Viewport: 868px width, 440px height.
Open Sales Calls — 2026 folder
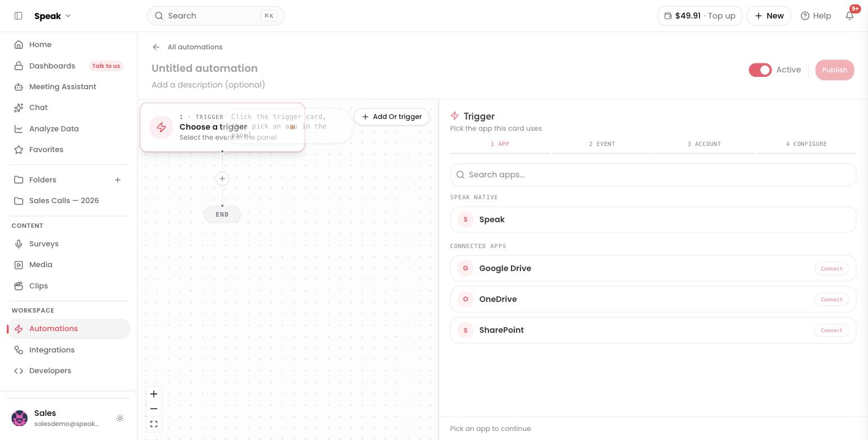coord(68,200)
